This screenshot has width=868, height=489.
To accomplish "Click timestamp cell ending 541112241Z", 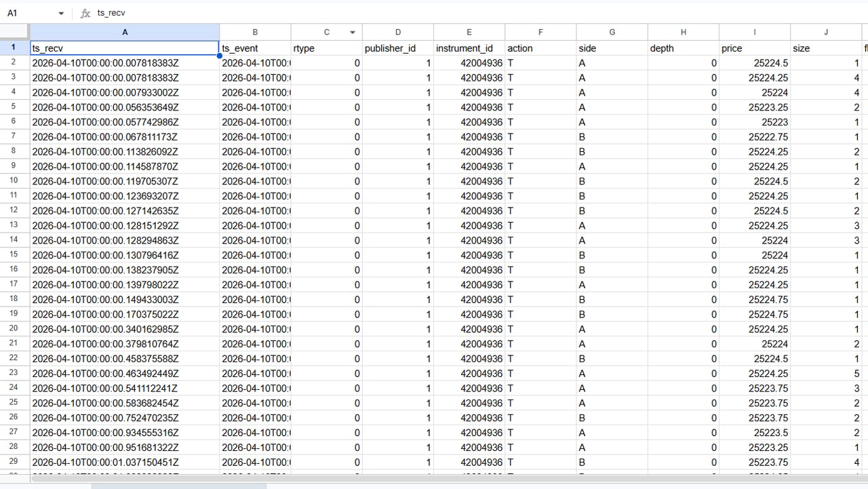I will 125,389.
